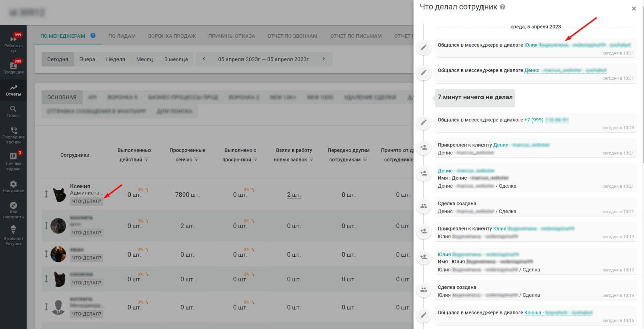The image size is (644, 329).
Task: Switch to Причины отказа tab
Action: click(x=231, y=36)
